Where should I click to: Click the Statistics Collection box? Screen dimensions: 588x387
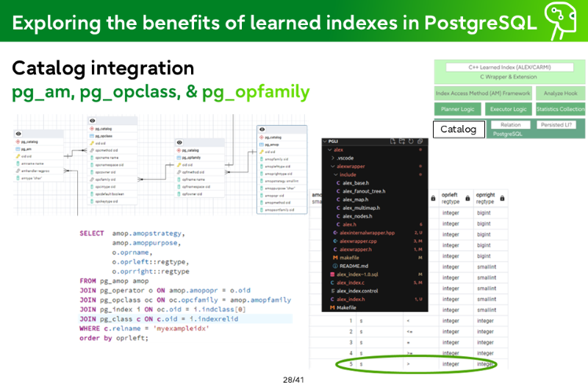point(560,109)
